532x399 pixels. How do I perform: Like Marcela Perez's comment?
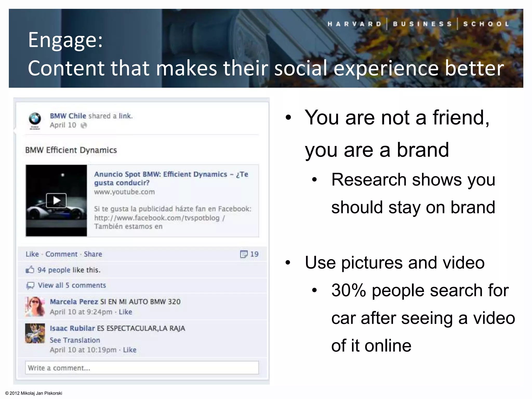click(125, 312)
